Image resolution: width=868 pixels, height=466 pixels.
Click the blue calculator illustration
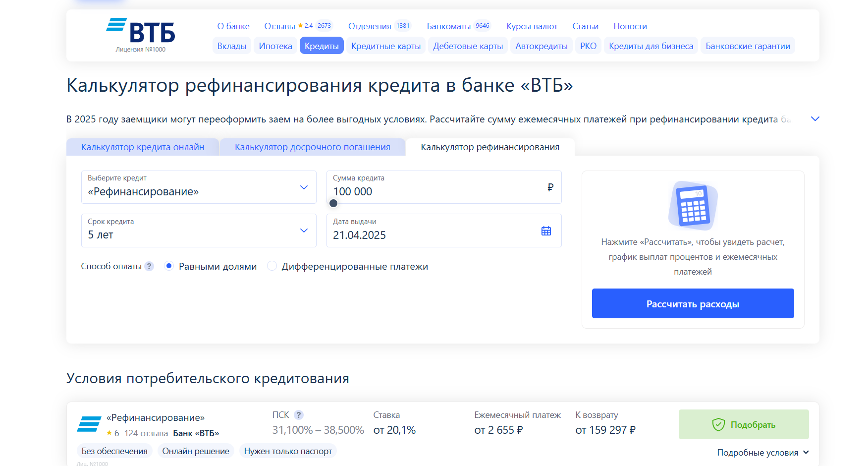click(693, 205)
